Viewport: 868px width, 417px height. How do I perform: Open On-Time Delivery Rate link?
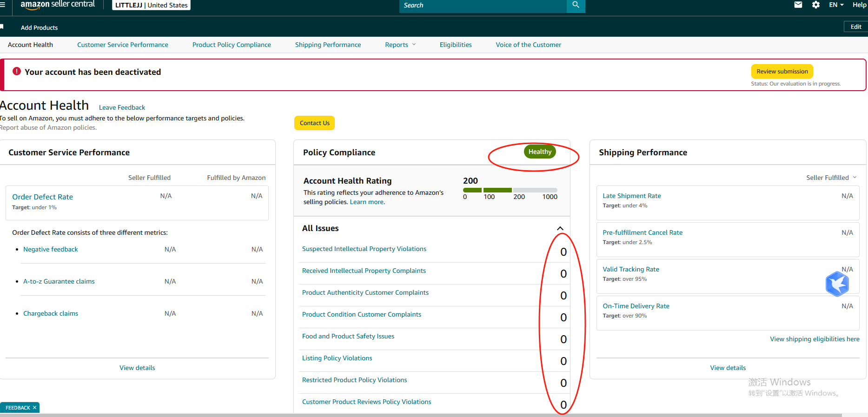(x=636, y=306)
